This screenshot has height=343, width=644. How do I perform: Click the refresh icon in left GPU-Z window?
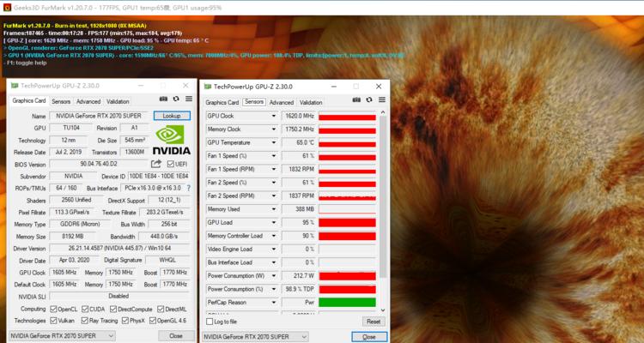pos(176,99)
